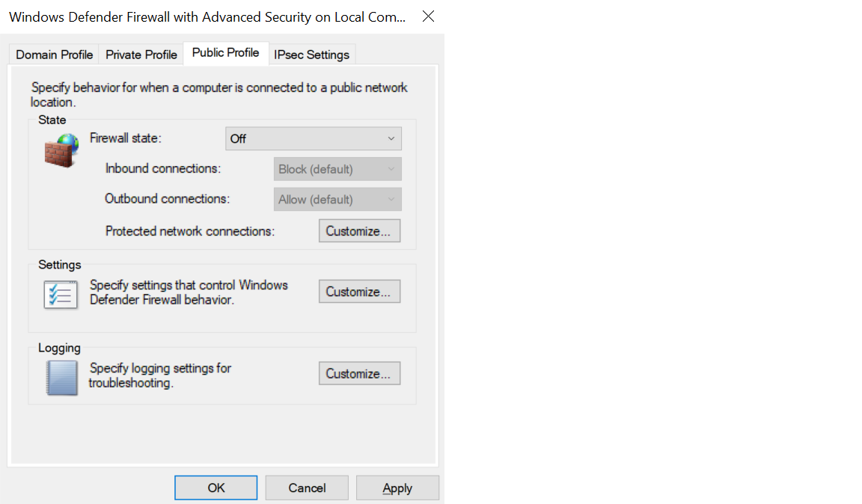Click the Inbound connections label

tap(163, 168)
